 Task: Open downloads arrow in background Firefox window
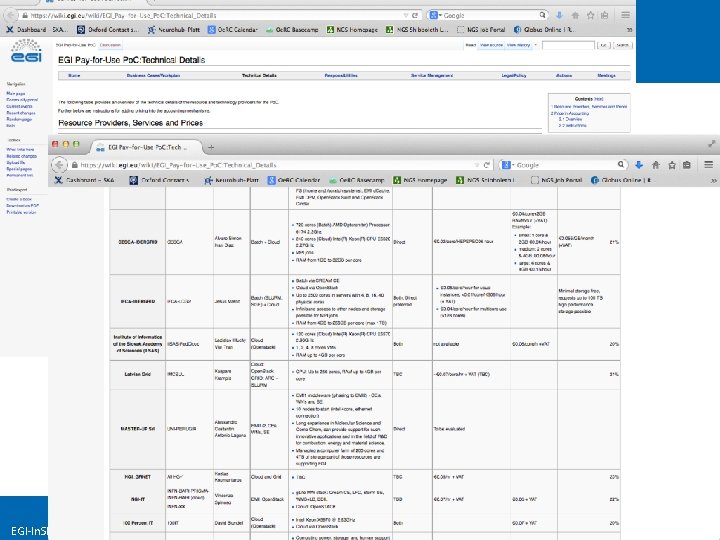tap(559, 15)
